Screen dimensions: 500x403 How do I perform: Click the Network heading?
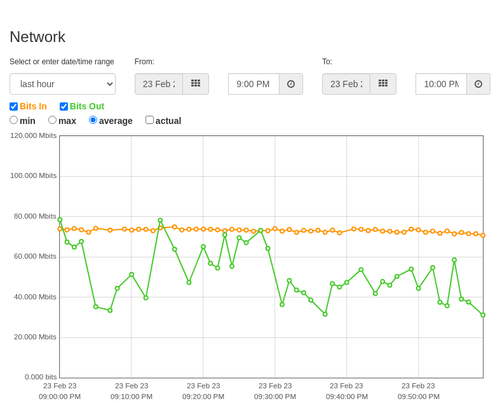[x=37, y=37]
